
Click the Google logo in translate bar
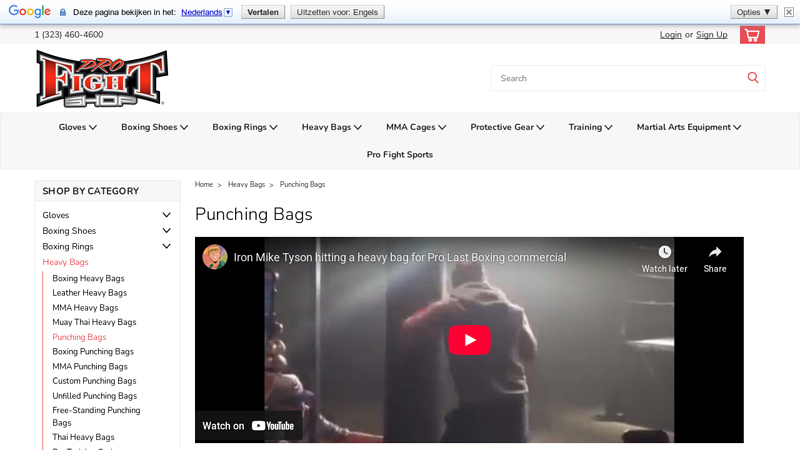(30, 11)
